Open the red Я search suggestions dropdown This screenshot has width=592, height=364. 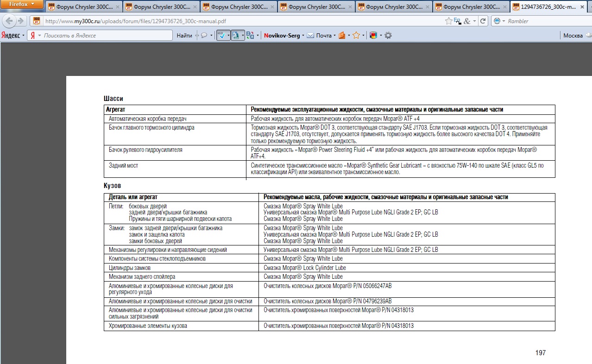35,35
